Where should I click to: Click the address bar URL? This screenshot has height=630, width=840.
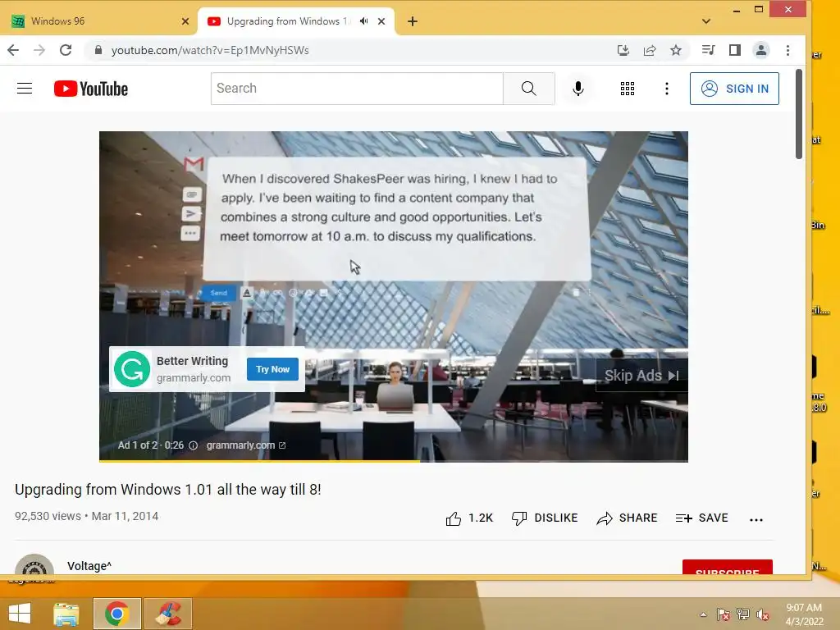tap(210, 50)
